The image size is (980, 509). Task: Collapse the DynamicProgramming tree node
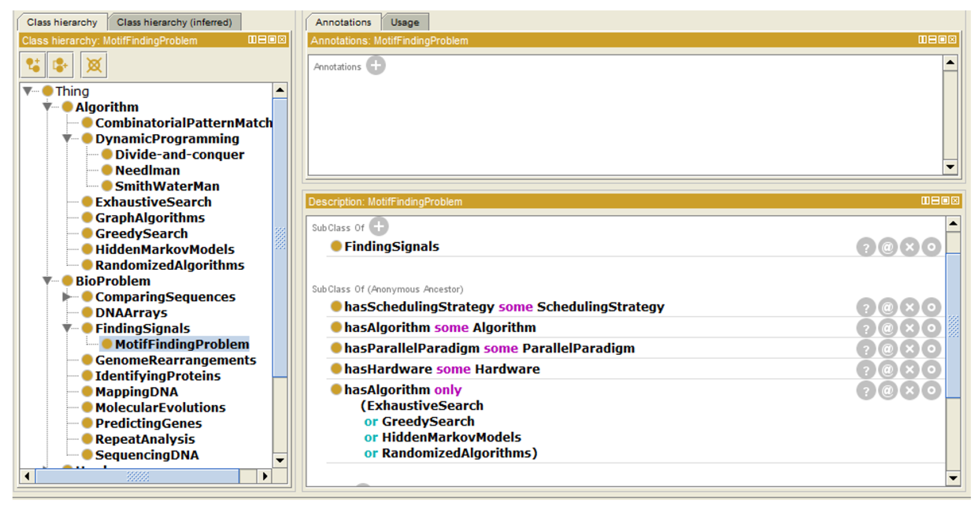tap(67, 139)
